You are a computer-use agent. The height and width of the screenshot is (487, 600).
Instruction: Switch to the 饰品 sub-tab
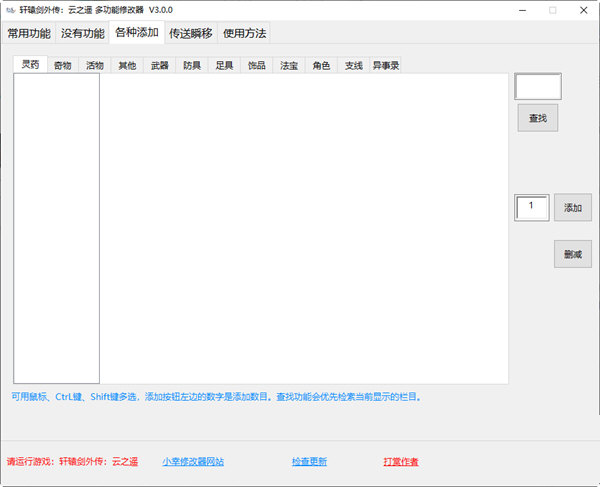pos(256,65)
